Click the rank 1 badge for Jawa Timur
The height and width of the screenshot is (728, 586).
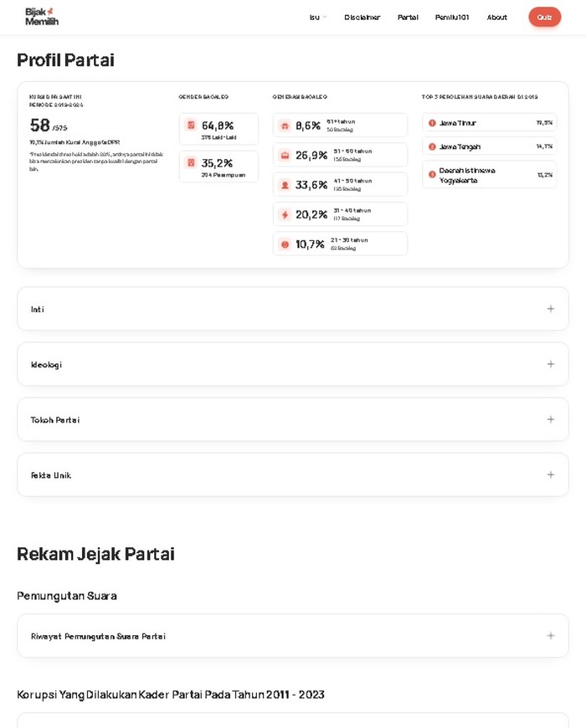(432, 123)
